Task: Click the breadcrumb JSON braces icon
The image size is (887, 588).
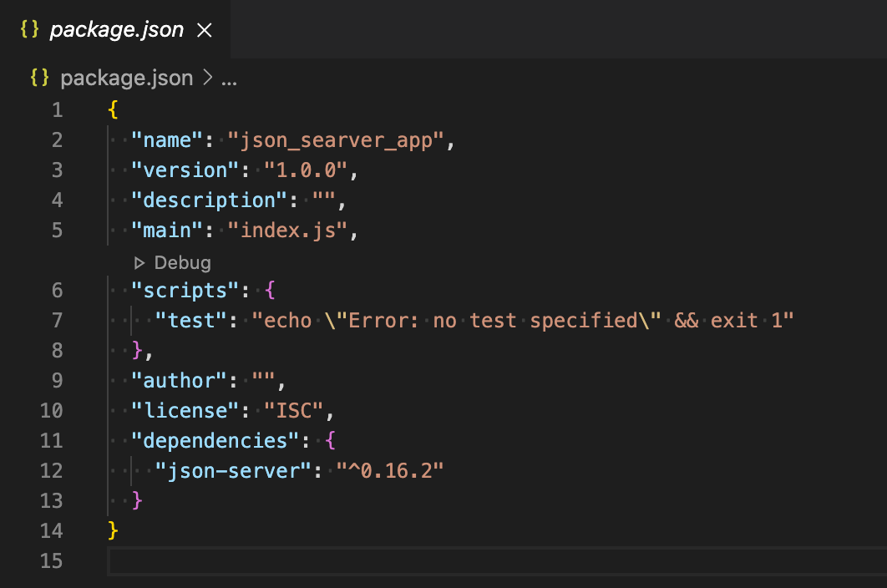Action: [39, 78]
